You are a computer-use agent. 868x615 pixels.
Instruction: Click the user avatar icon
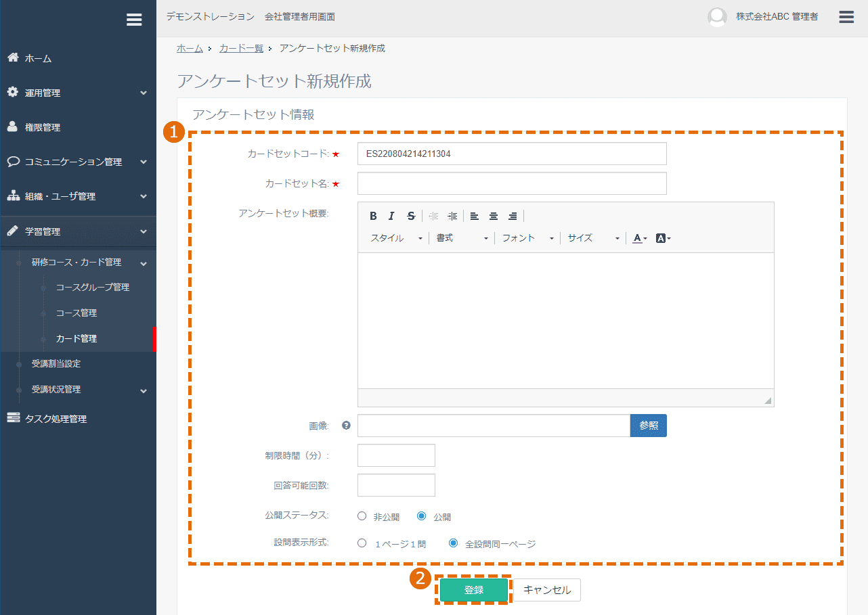[x=717, y=18]
